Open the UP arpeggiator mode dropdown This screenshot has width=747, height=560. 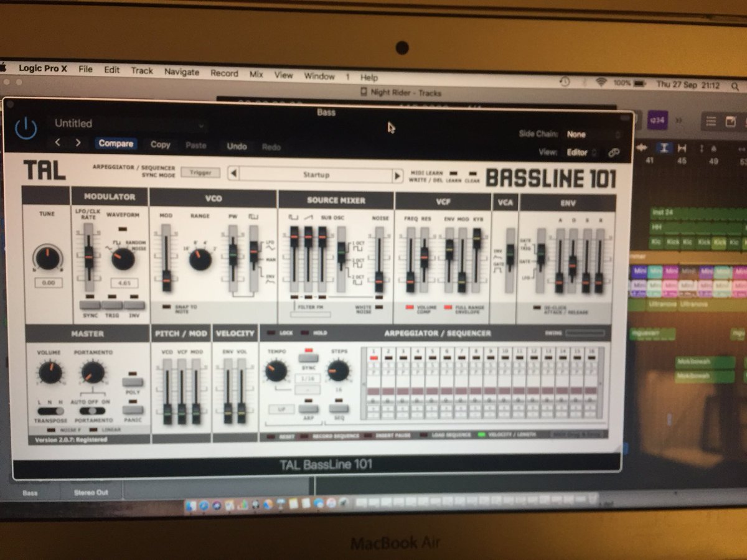coord(281,409)
